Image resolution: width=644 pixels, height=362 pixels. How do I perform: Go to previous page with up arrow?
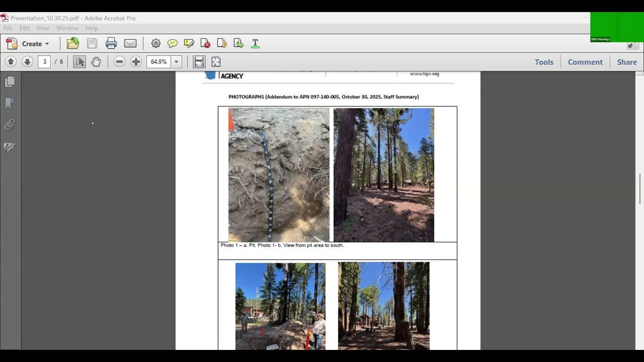11,62
